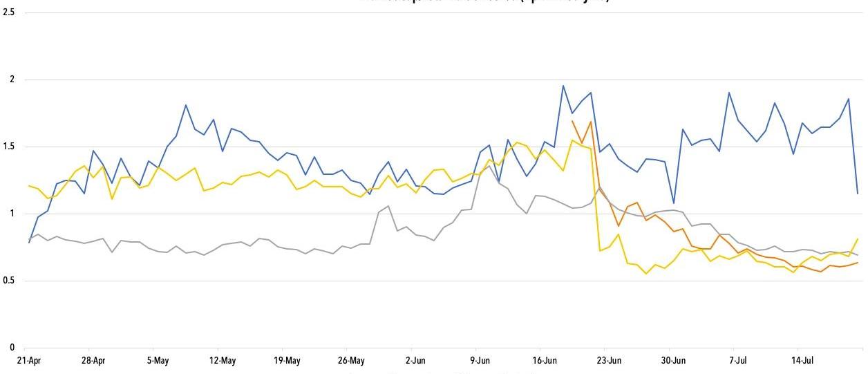Viewport: 868px width, 374px height.
Task: Select the 9-Jun date label
Action: [480, 360]
